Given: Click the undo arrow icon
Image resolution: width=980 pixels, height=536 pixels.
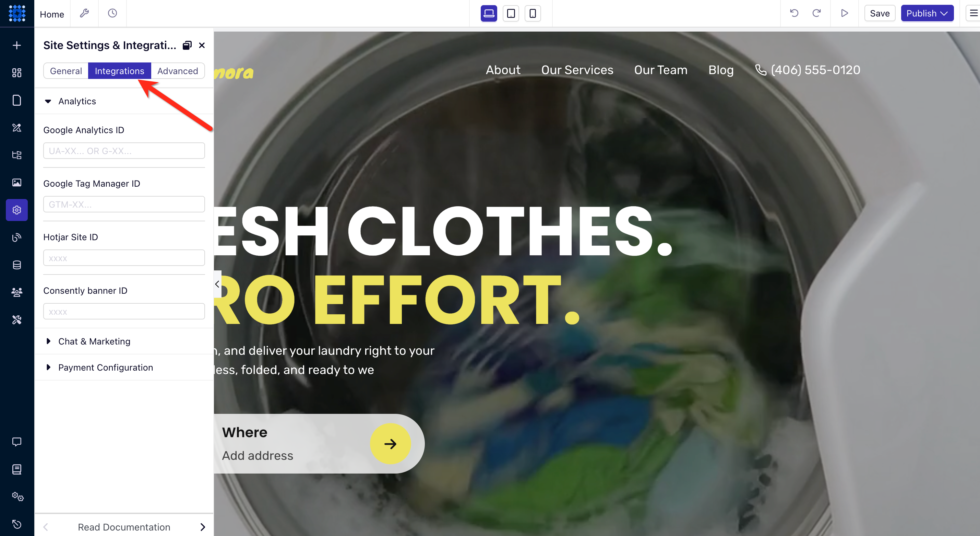Looking at the screenshot, I should click(x=794, y=13).
